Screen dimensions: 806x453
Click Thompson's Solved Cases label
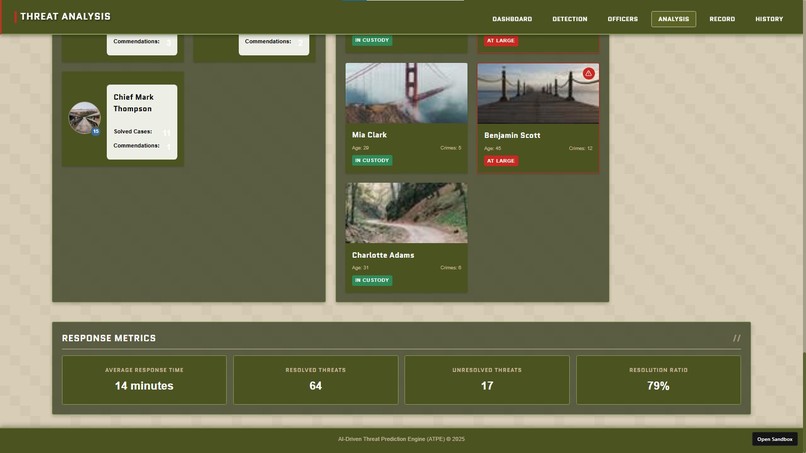tap(133, 132)
